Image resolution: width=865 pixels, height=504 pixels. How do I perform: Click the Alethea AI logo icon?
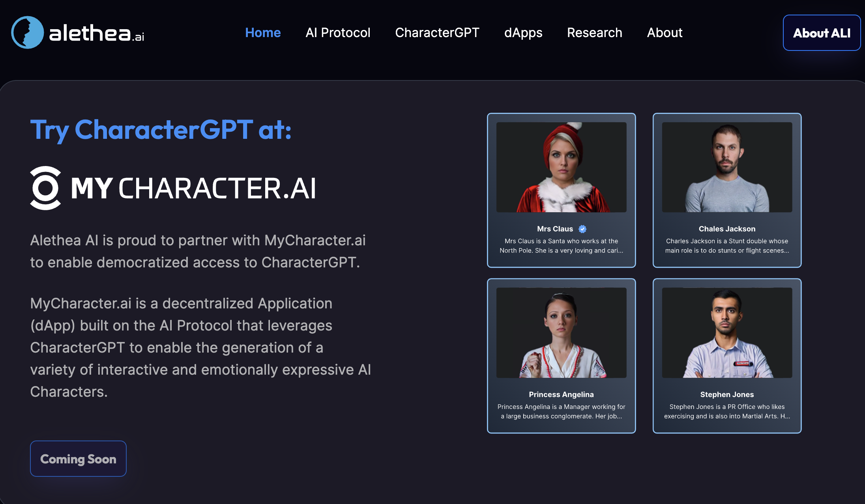point(29,33)
